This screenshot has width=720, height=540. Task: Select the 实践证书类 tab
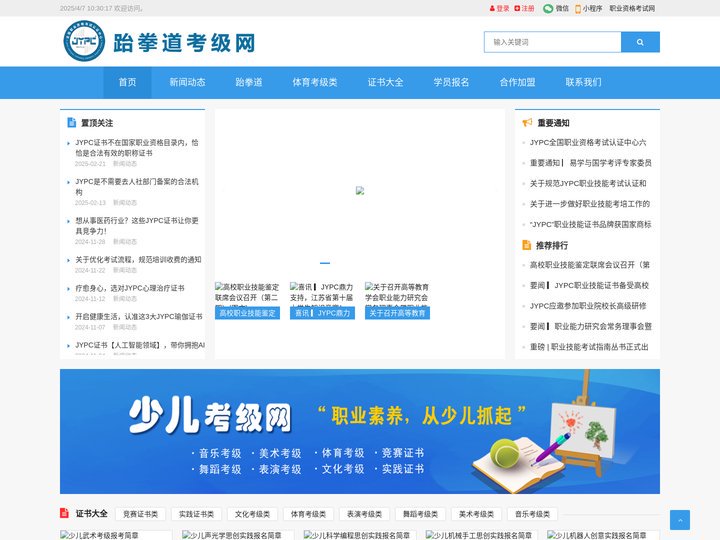point(197,514)
